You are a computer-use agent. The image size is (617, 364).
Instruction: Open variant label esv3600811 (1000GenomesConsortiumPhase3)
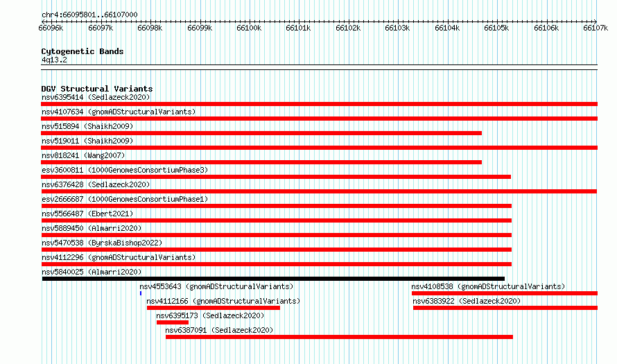(125, 170)
